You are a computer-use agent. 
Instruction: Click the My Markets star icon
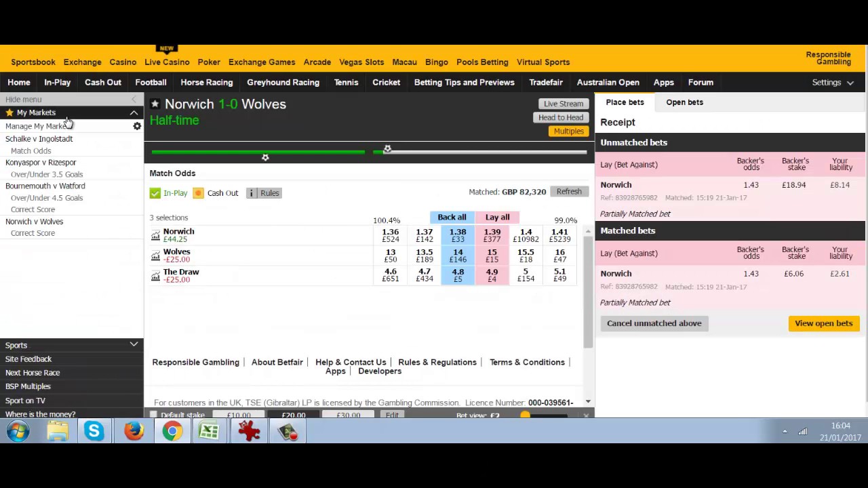[9, 113]
